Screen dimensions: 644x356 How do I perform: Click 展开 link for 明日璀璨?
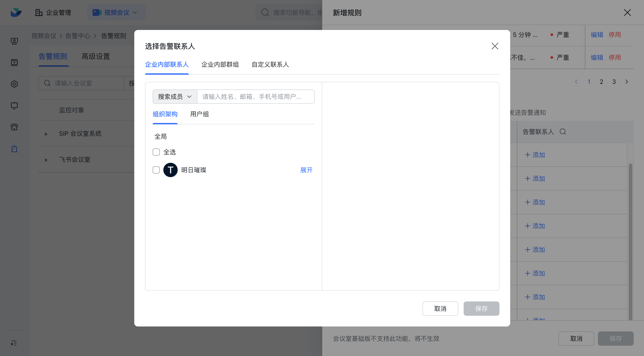tap(306, 170)
